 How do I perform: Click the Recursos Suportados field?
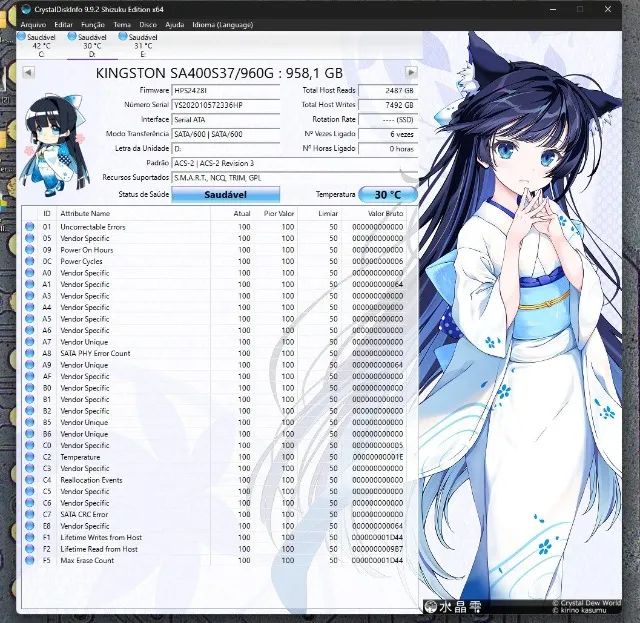[294, 178]
